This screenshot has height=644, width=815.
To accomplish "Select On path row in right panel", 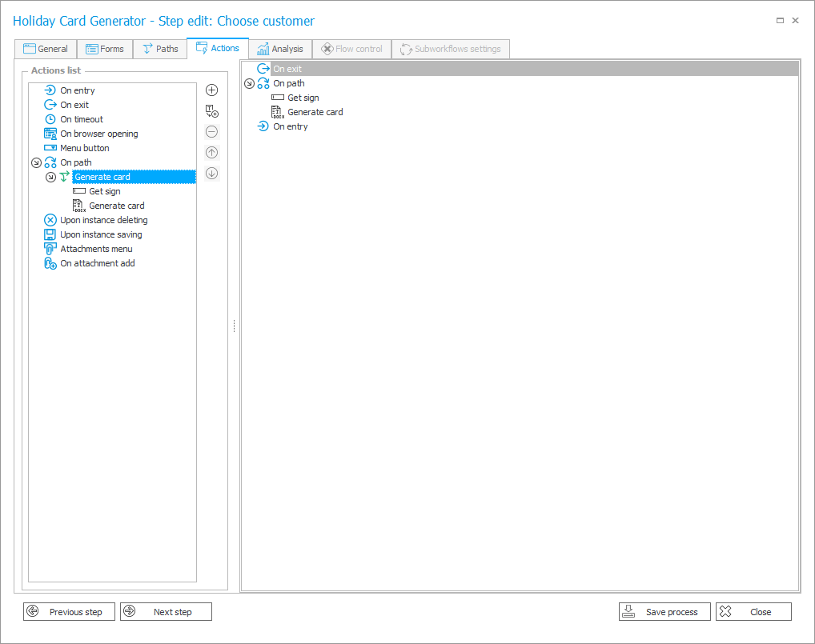I will pyautogui.click(x=289, y=83).
